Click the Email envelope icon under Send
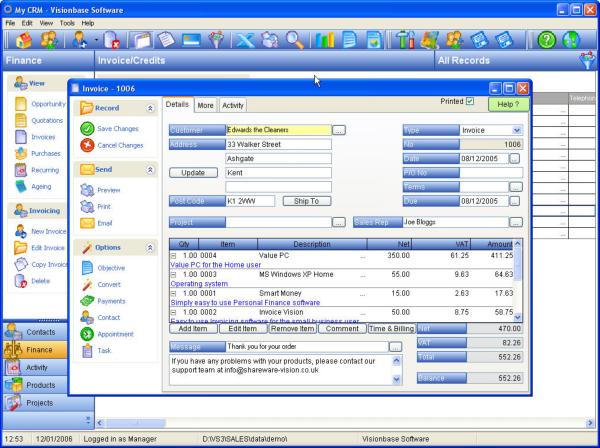Image resolution: width=600 pixels, height=448 pixels. coord(87,223)
